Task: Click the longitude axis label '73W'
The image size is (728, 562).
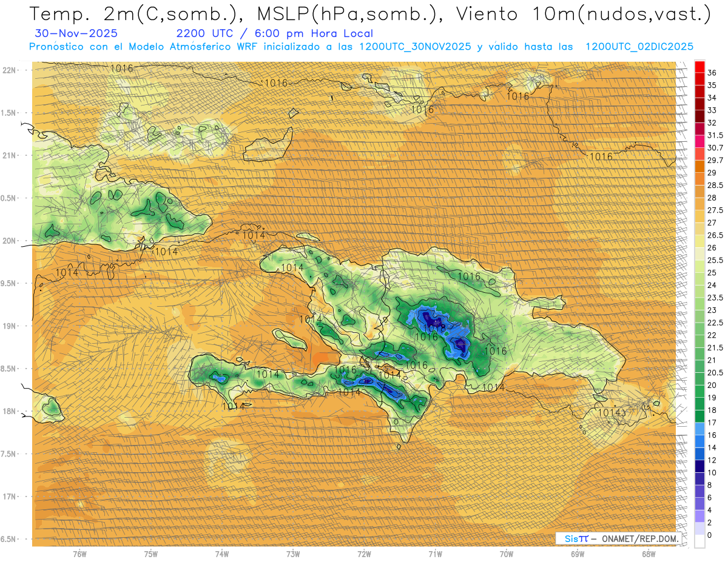Action: click(x=293, y=554)
